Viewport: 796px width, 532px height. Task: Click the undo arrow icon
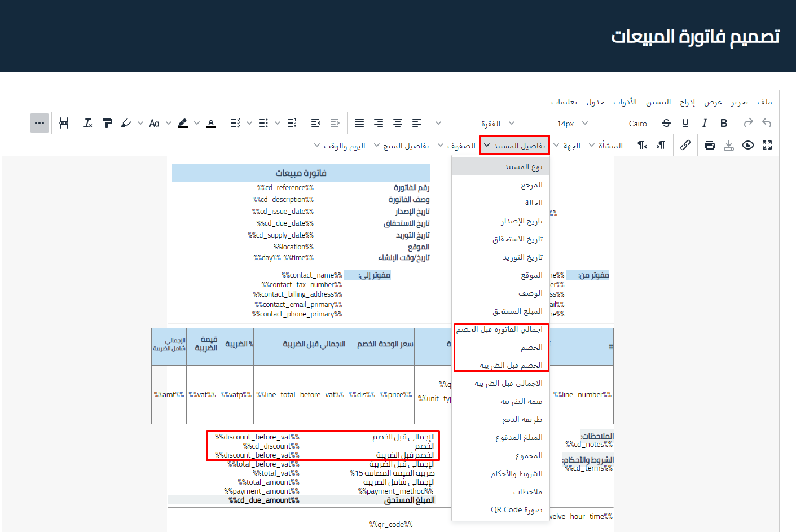pos(767,123)
